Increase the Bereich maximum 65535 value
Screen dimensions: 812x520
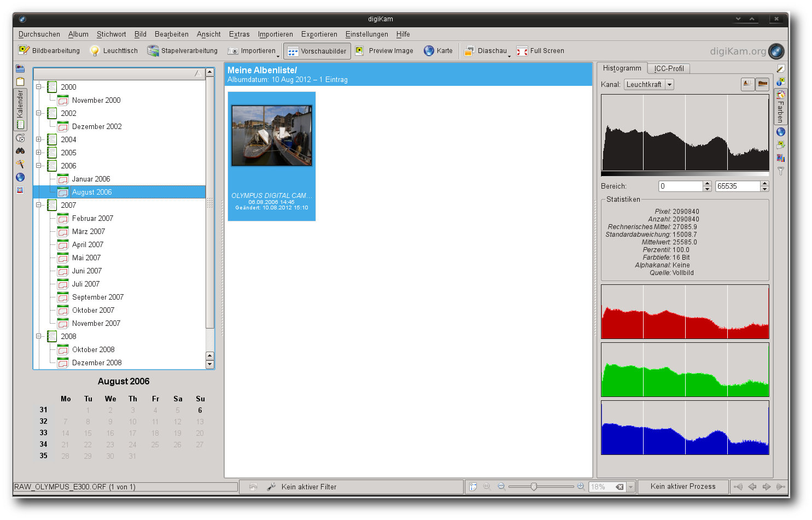click(765, 183)
